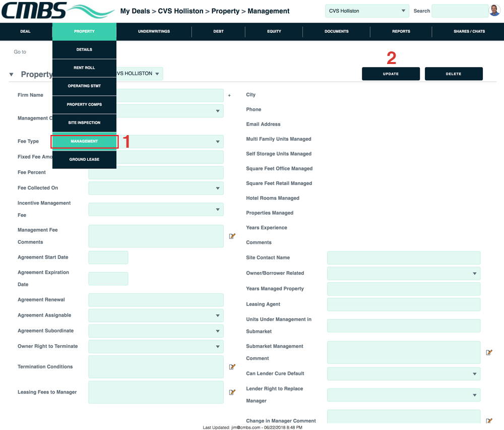
Task: Open the REPORTS menu
Action: tap(401, 31)
